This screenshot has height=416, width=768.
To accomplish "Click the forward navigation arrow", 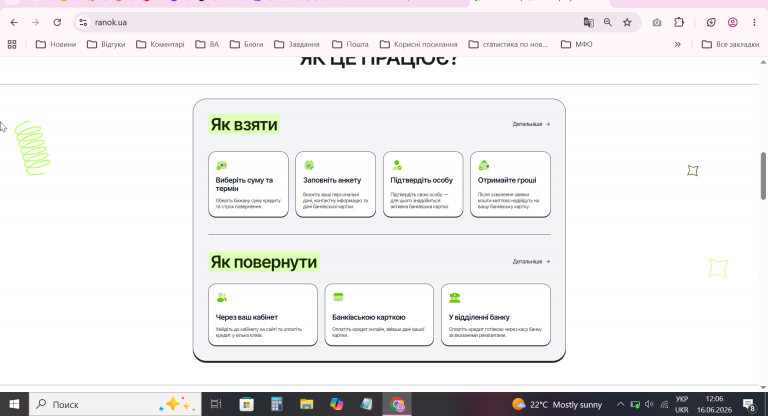I will click(35, 23).
